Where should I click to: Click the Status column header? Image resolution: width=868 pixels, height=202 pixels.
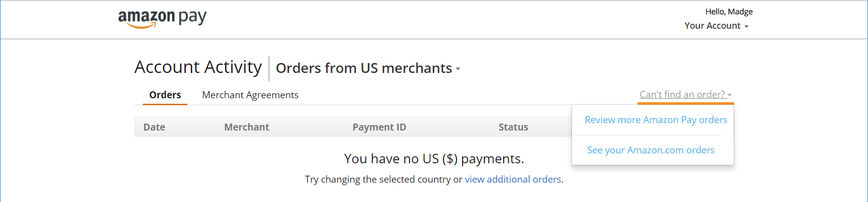point(514,127)
